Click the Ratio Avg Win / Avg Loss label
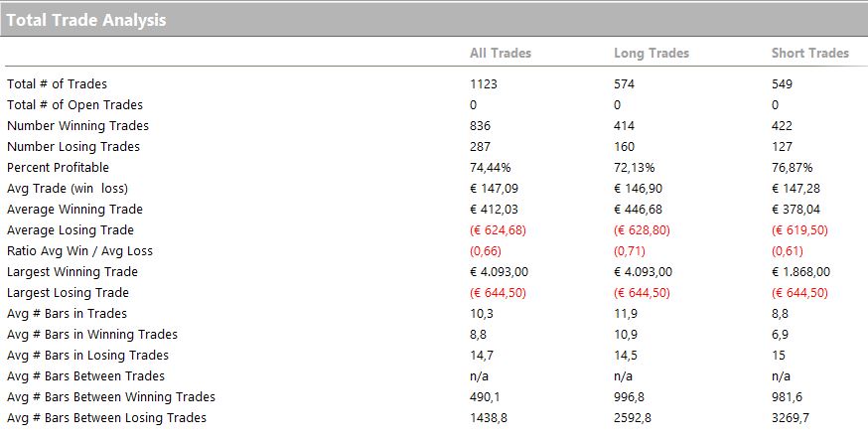Image resolution: width=868 pixels, height=442 pixels. [x=79, y=251]
